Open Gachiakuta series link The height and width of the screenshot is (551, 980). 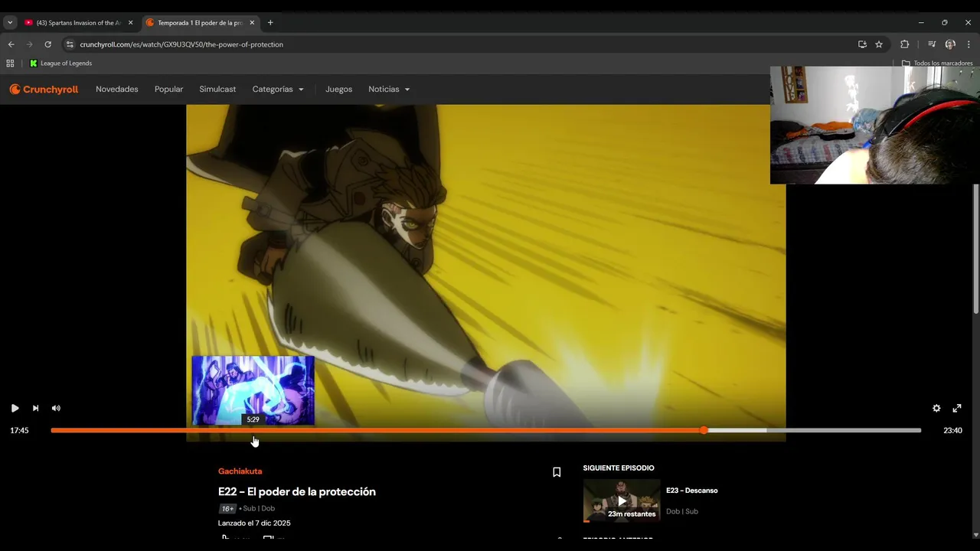(240, 471)
